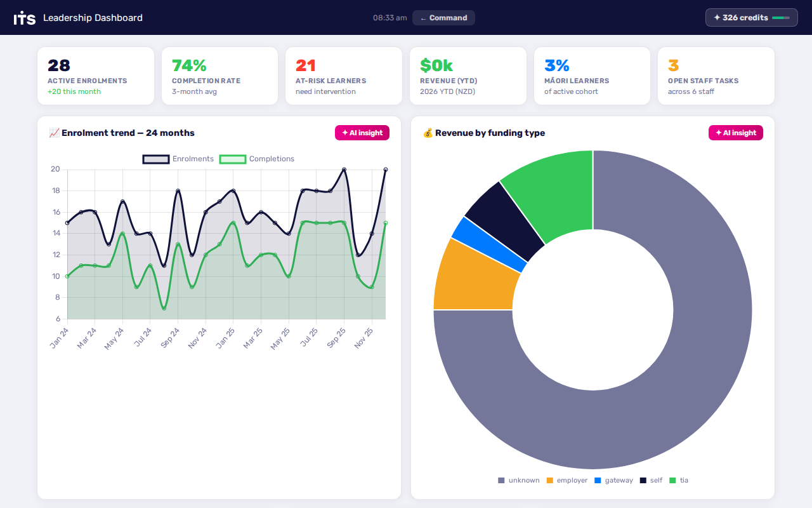Select the Māori Learners card

[x=592, y=76]
